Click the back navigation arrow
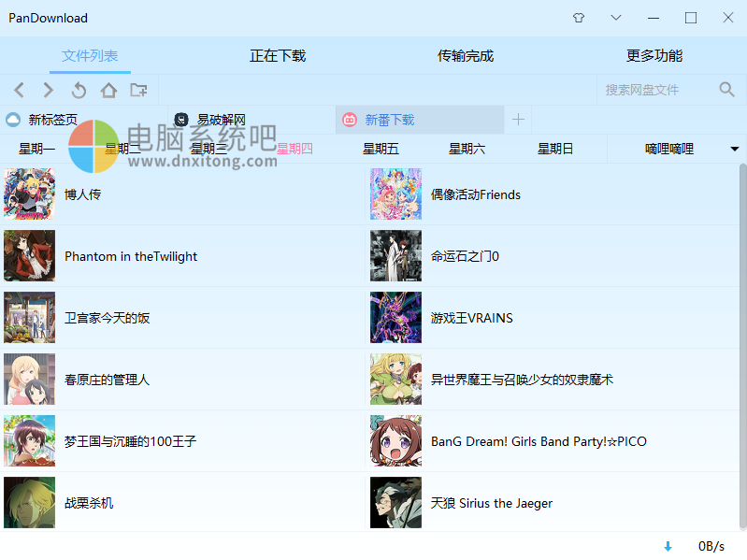 20,90
